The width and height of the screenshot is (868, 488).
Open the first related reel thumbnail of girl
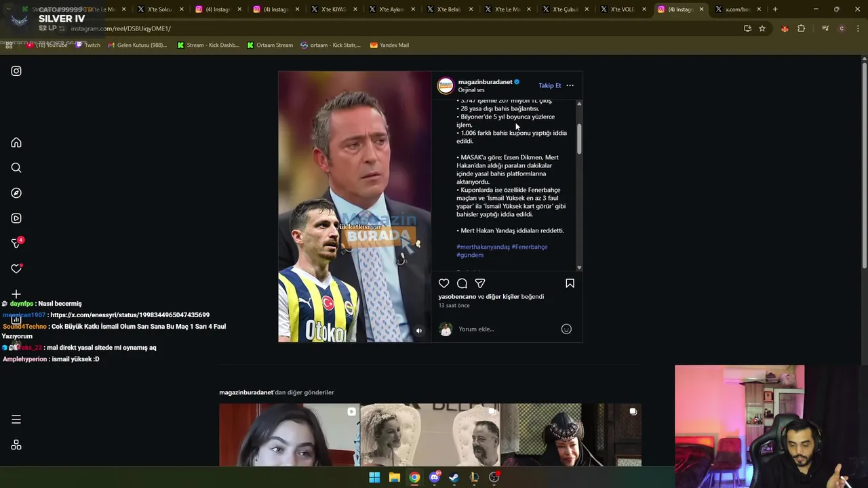click(289, 435)
